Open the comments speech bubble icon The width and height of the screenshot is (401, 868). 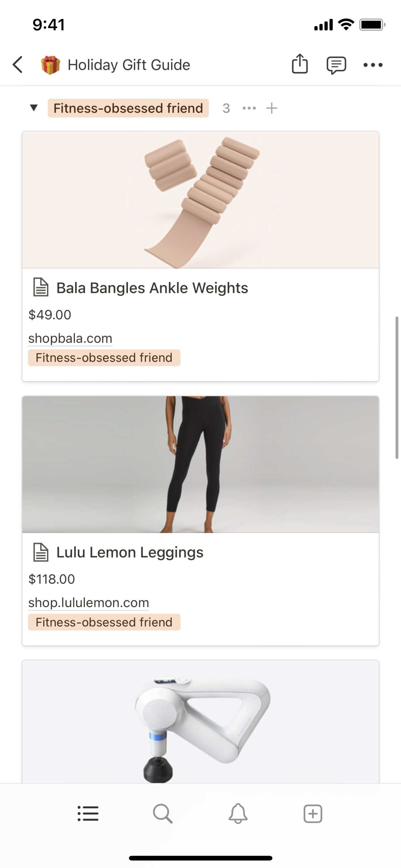336,65
